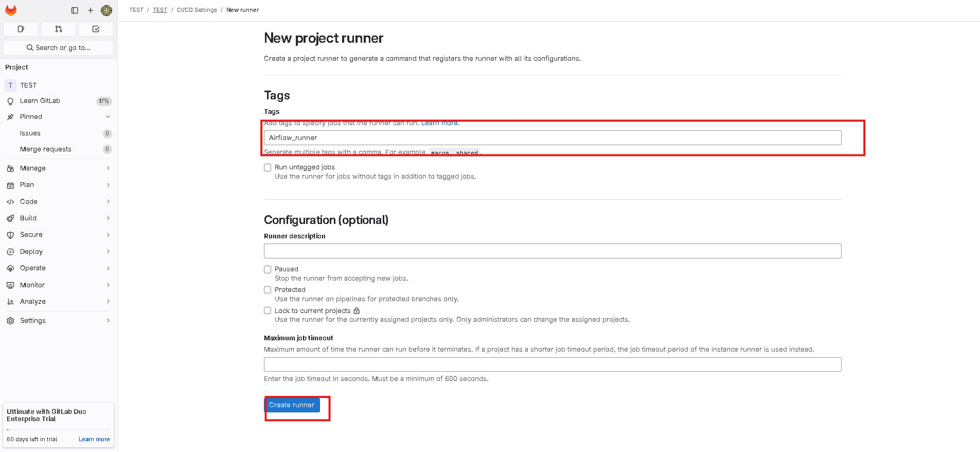Click the GitLab fox logo

pyautogui.click(x=11, y=10)
